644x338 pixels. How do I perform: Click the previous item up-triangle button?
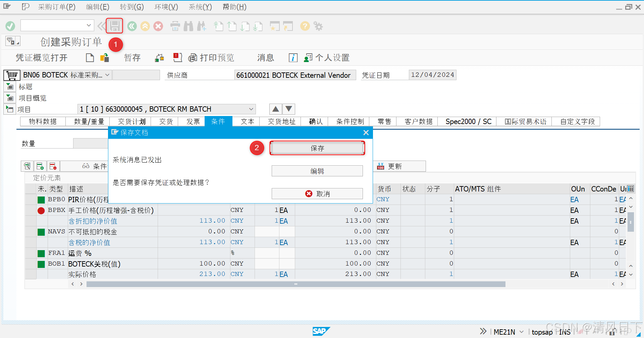(x=275, y=109)
